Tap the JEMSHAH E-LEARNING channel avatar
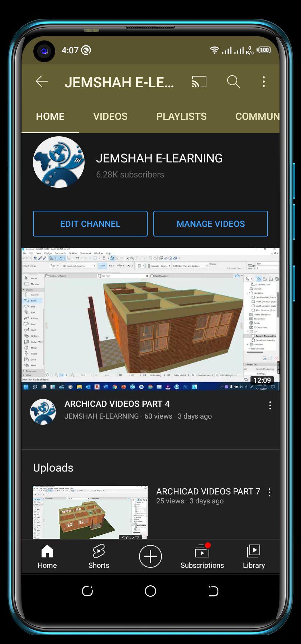The height and width of the screenshot is (644, 301). (59, 162)
